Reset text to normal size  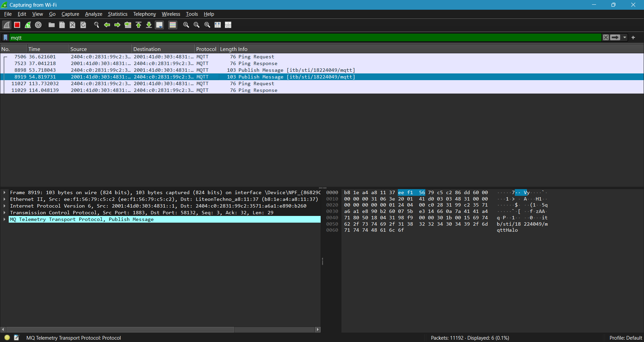pos(207,25)
